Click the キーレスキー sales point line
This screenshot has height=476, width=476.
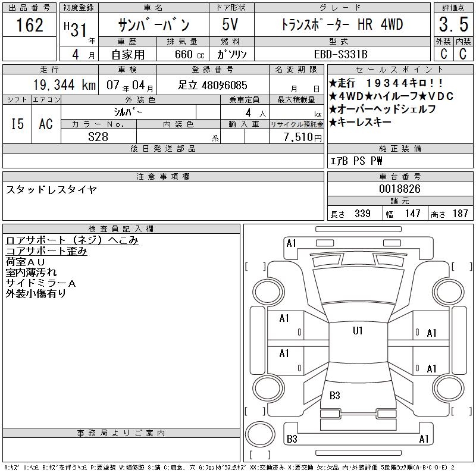[361, 122]
